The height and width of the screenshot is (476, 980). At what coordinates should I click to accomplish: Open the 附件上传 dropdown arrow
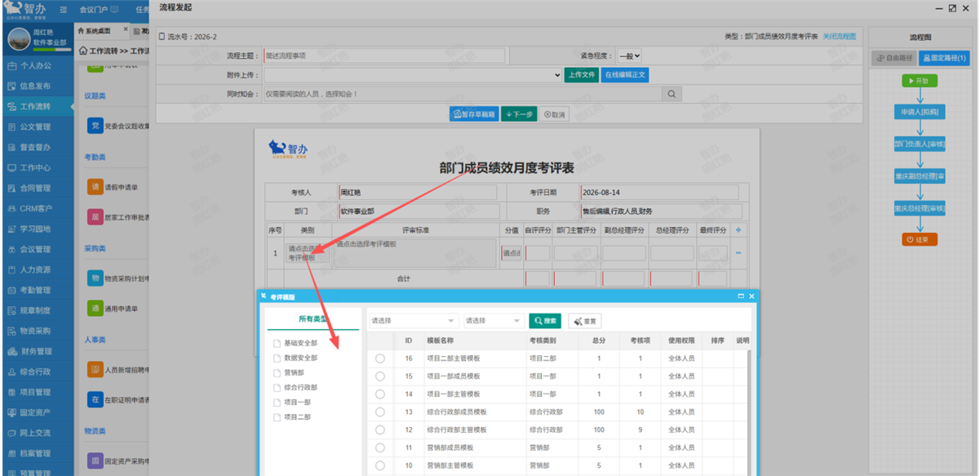click(557, 74)
